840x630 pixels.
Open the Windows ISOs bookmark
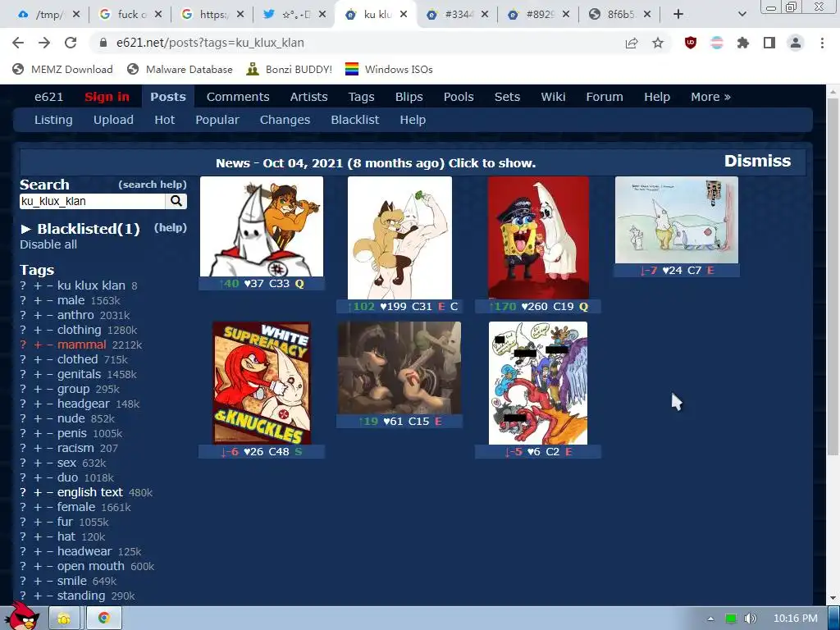389,69
